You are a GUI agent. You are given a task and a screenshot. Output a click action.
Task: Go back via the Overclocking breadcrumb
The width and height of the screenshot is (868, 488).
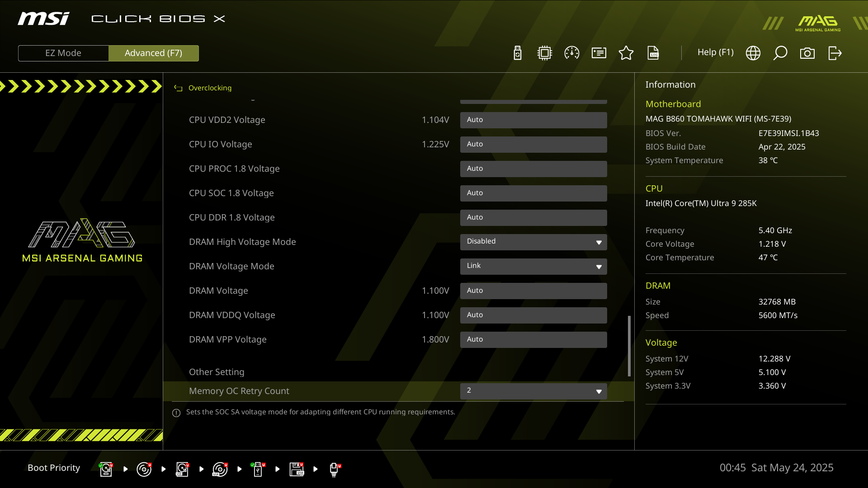[209, 88]
